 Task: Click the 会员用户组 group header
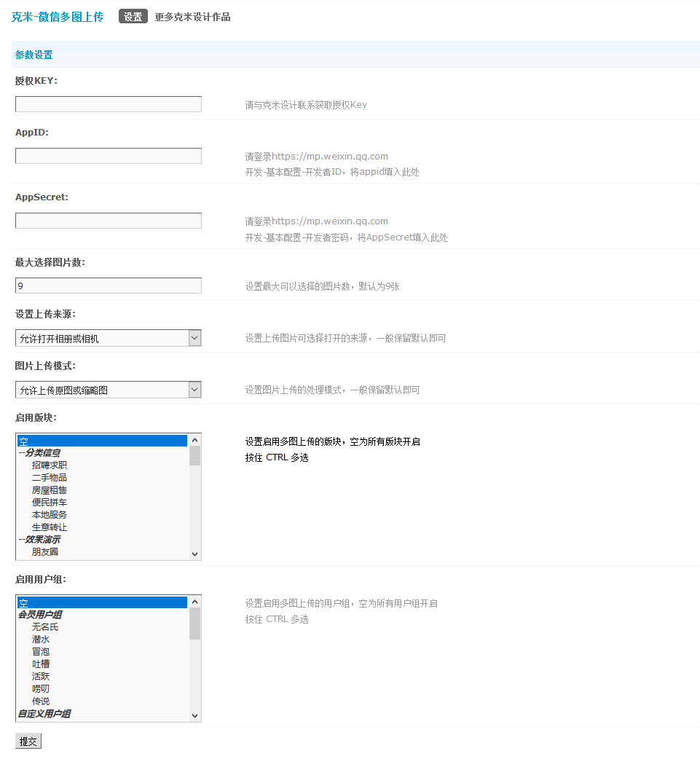click(x=40, y=615)
